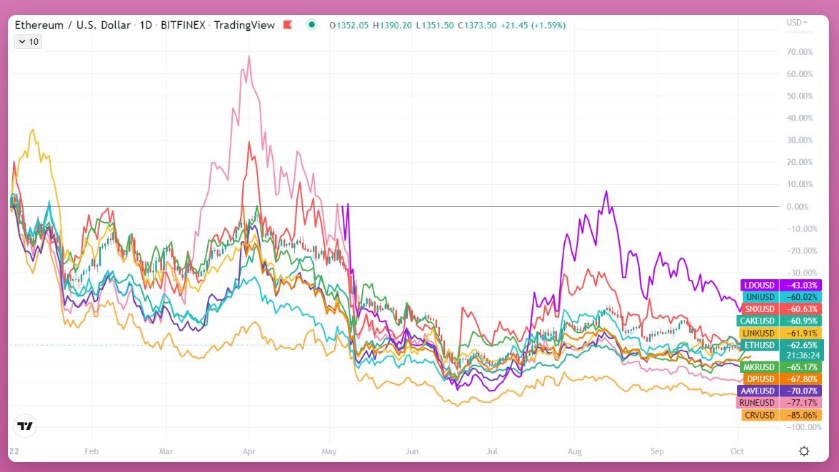The image size is (839, 472).
Task: Select the -60.02% UNIUSD value
Action: coord(801,297)
